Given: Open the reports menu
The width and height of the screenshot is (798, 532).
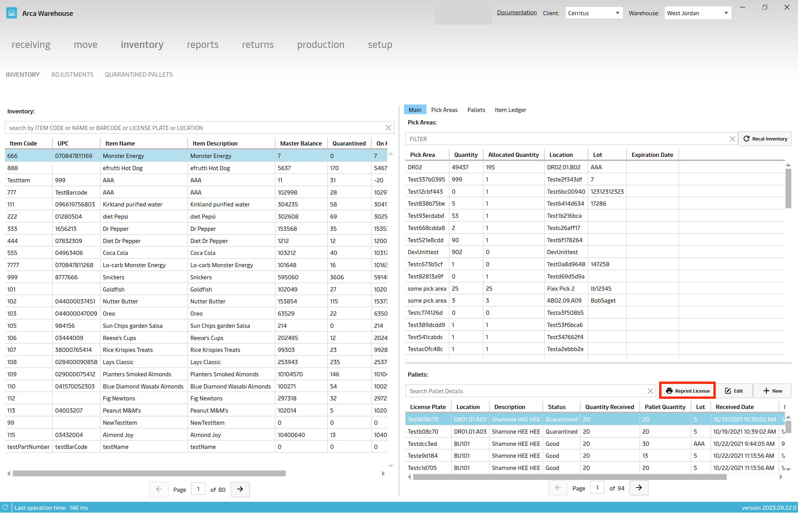Looking at the screenshot, I should (x=203, y=44).
